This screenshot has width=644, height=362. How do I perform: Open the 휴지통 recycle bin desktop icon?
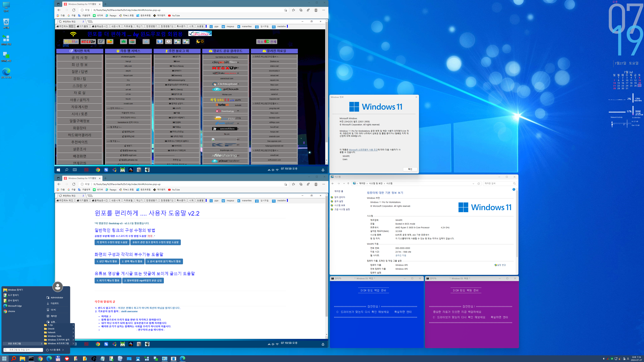tap(6, 23)
